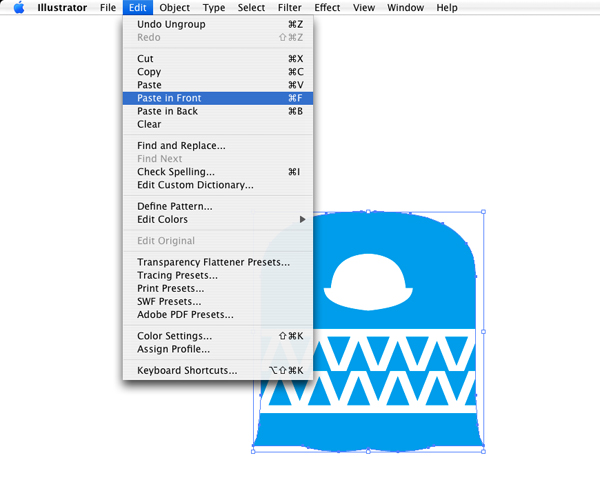
Task: Open the Object menu
Action: 174,8
